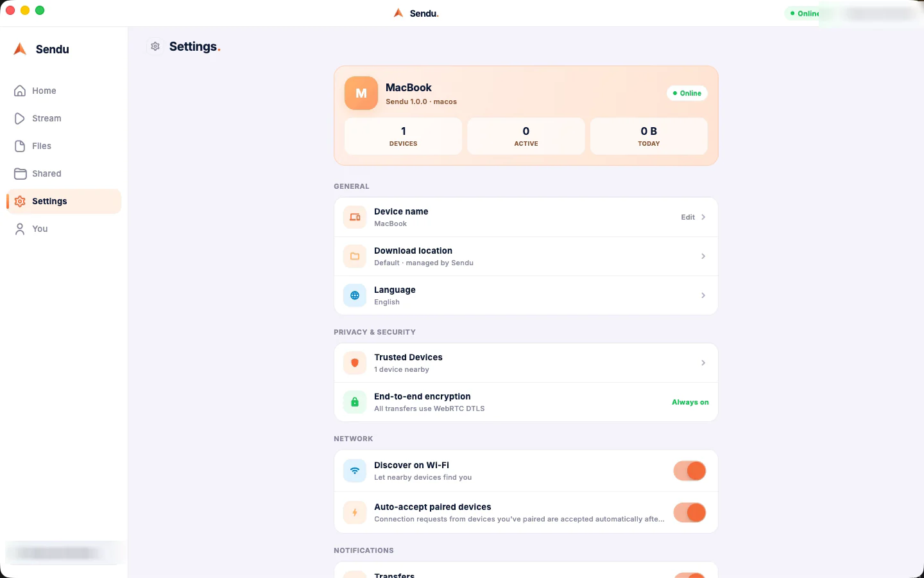Click the Device name laptop icon
The height and width of the screenshot is (578, 924).
(355, 217)
